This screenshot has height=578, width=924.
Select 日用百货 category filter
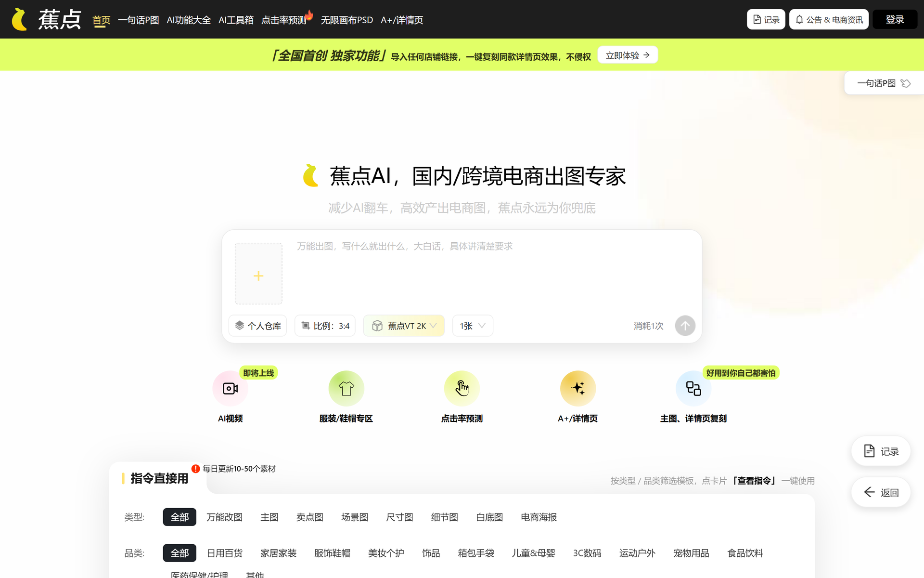coord(224,553)
